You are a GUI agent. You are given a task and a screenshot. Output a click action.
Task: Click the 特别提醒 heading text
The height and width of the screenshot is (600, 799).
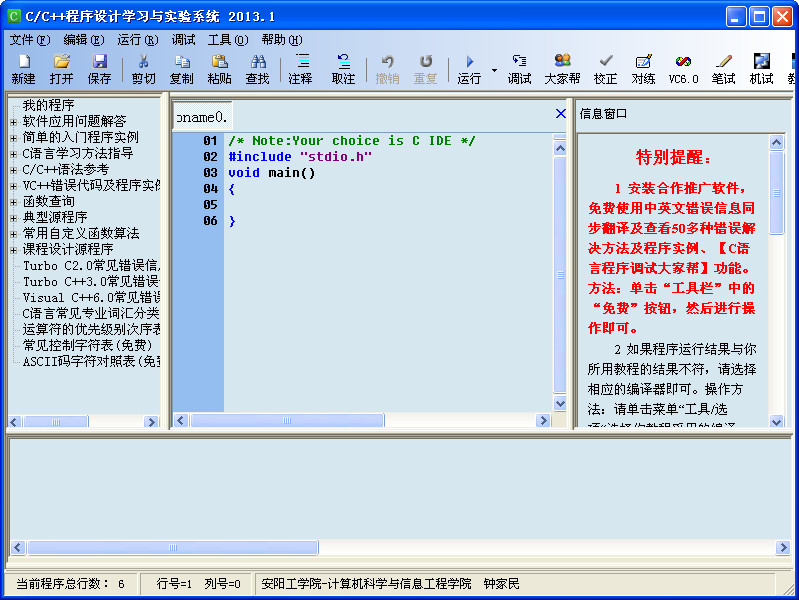(x=673, y=158)
